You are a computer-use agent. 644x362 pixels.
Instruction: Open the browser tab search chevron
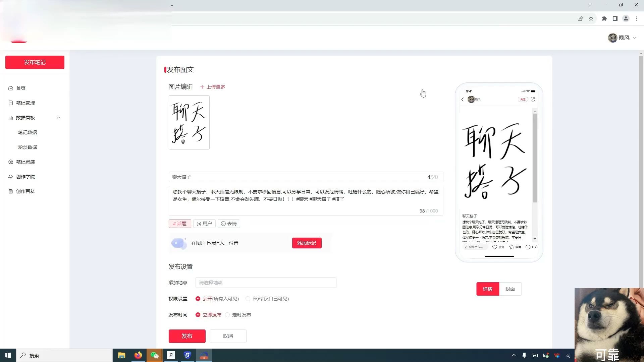(x=590, y=5)
